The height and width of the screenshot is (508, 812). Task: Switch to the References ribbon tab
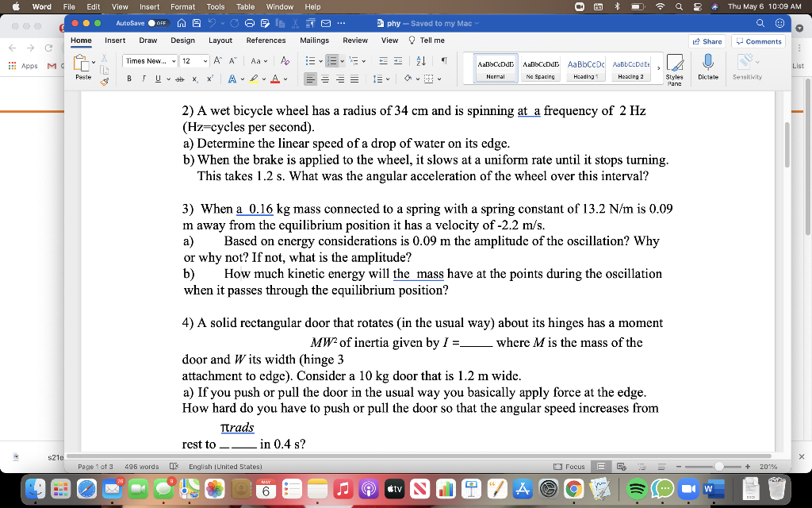[266, 40]
